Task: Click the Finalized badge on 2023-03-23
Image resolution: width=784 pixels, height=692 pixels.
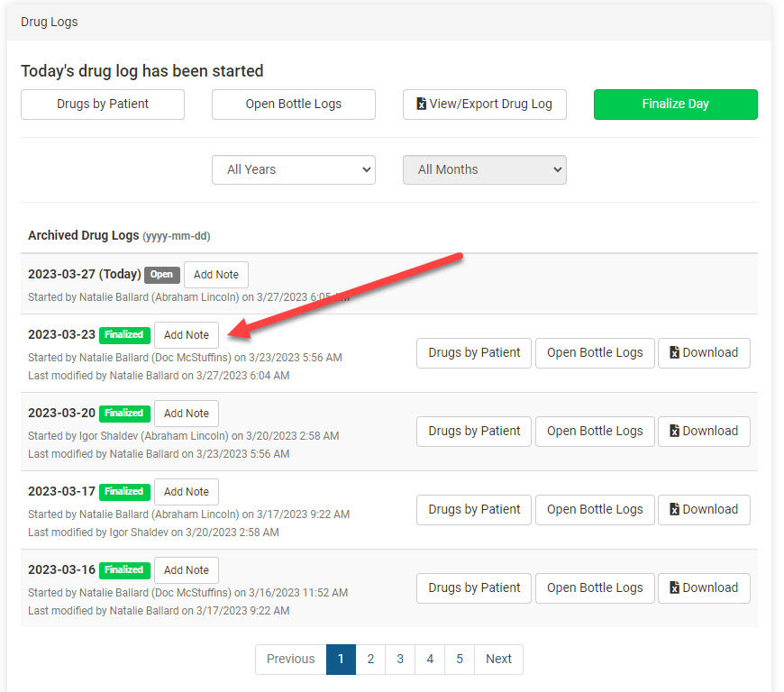Action: pos(124,334)
